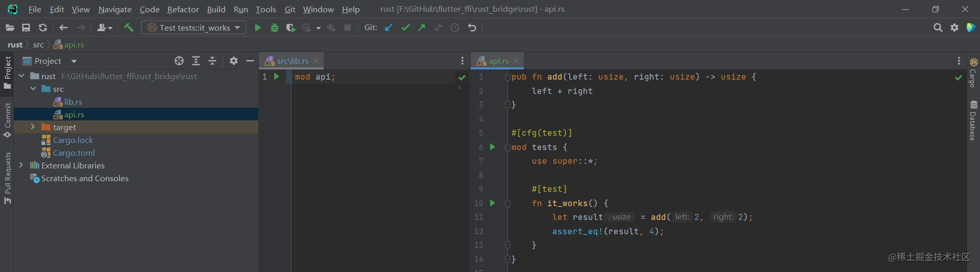
Task: Navigate back with the left arrow
Action: tap(63, 28)
